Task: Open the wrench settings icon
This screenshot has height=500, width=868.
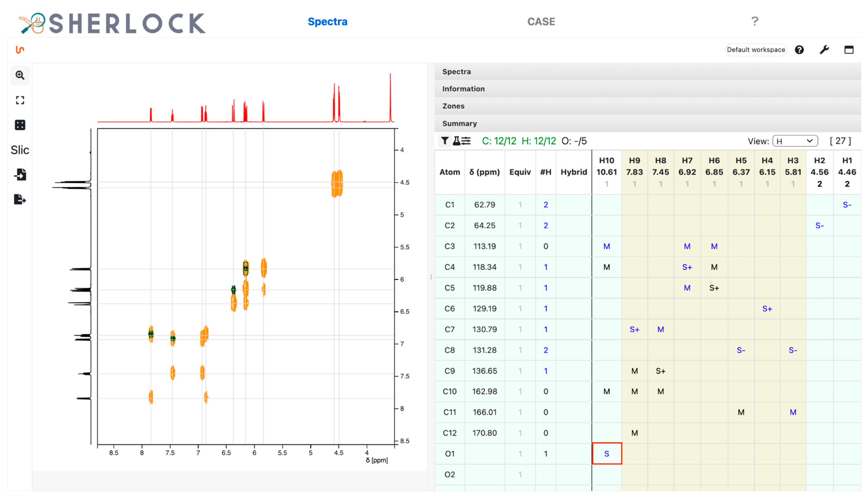Action: [x=824, y=50]
